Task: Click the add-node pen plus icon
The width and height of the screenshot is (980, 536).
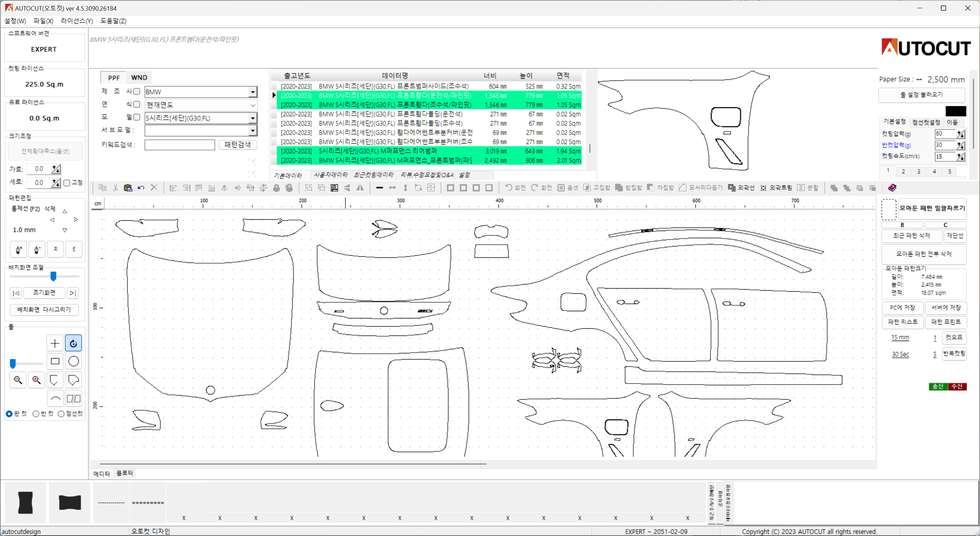Action: pos(18,249)
